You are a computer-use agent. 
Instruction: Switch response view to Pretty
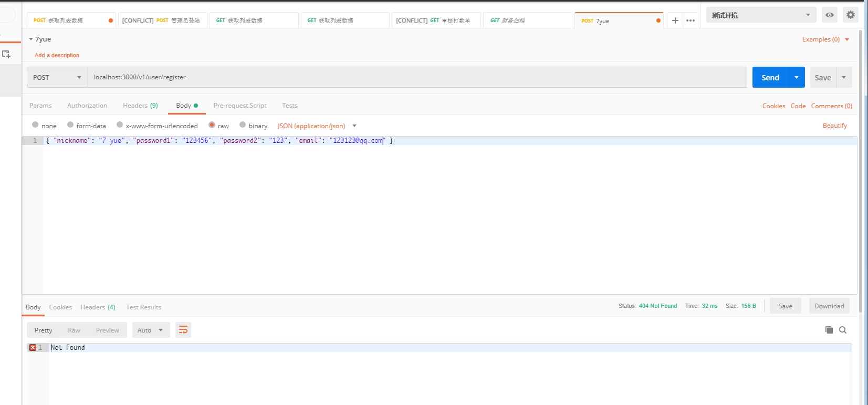click(44, 330)
